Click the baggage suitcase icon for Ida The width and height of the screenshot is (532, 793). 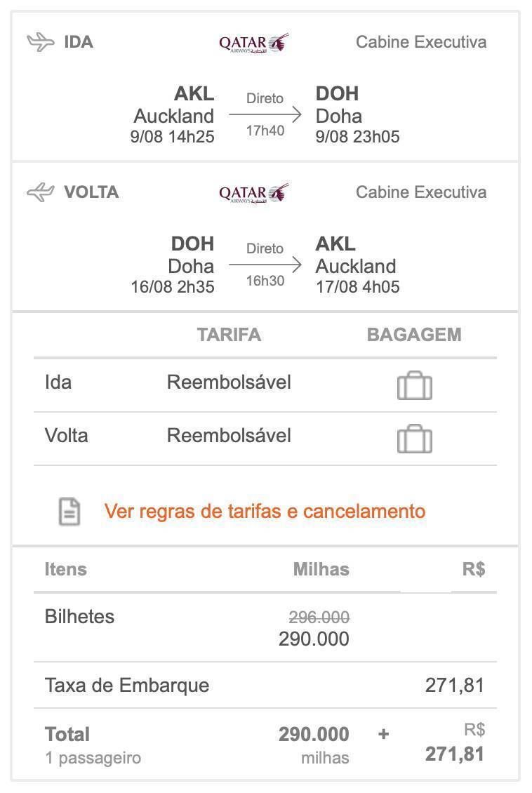(x=415, y=386)
